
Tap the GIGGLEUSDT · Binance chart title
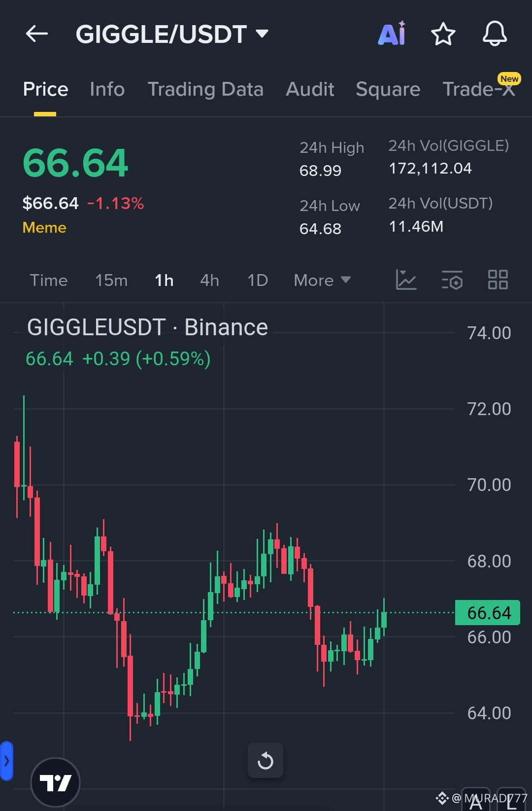tap(147, 327)
